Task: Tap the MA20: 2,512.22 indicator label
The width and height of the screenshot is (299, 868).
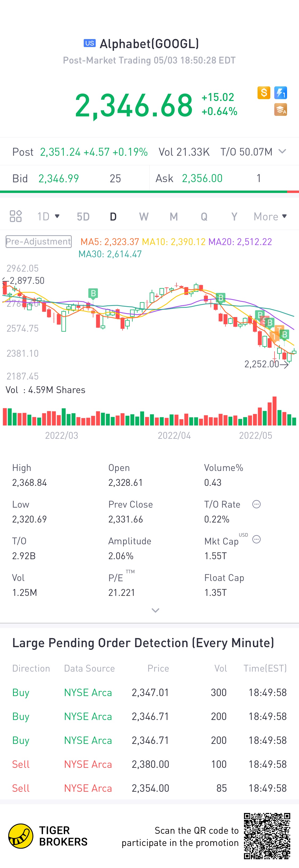Action: point(240,242)
